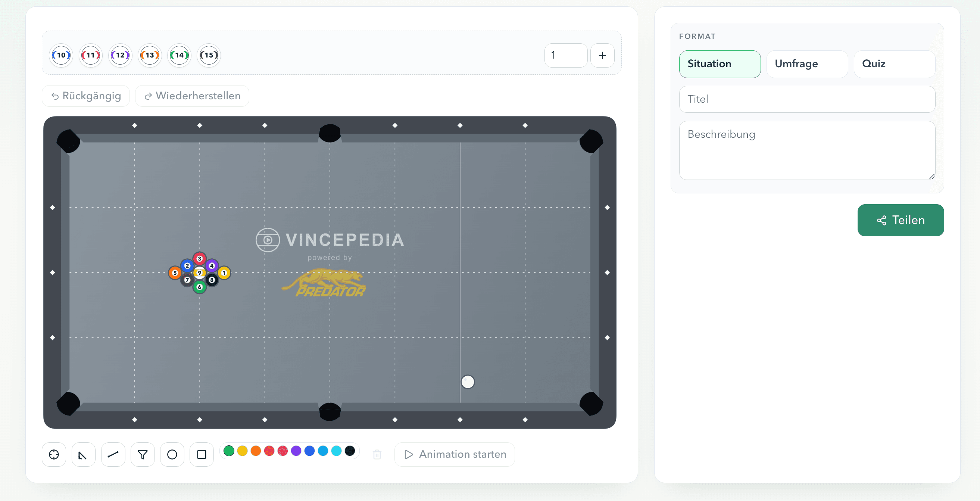
Task: Click the purple 4 ball in the rack
Action: 212,266
